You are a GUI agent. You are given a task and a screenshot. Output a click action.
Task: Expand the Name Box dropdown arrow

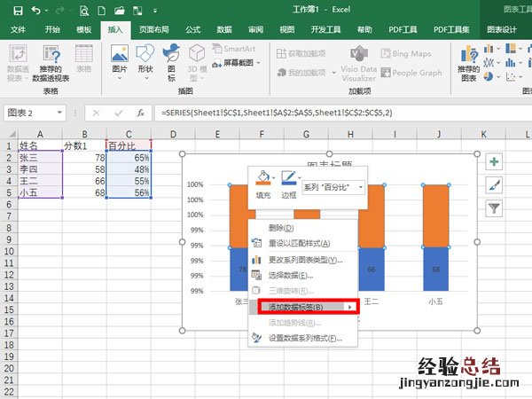click(x=74, y=113)
